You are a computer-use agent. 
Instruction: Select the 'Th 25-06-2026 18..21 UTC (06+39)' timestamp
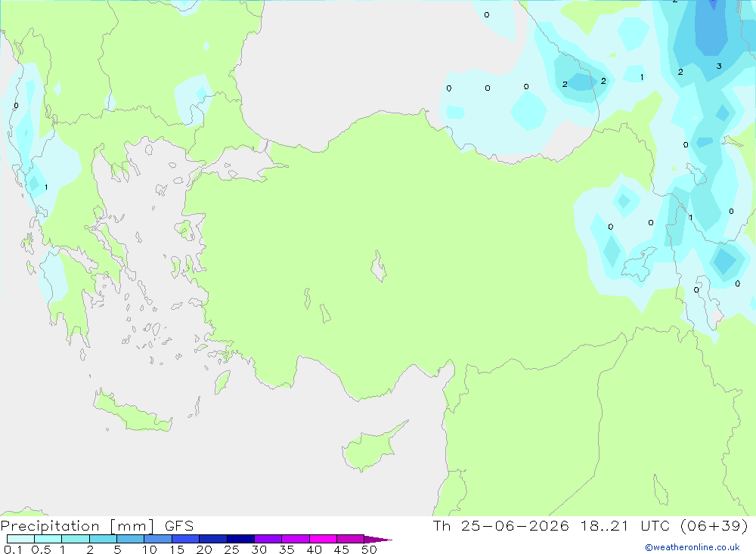point(590,525)
